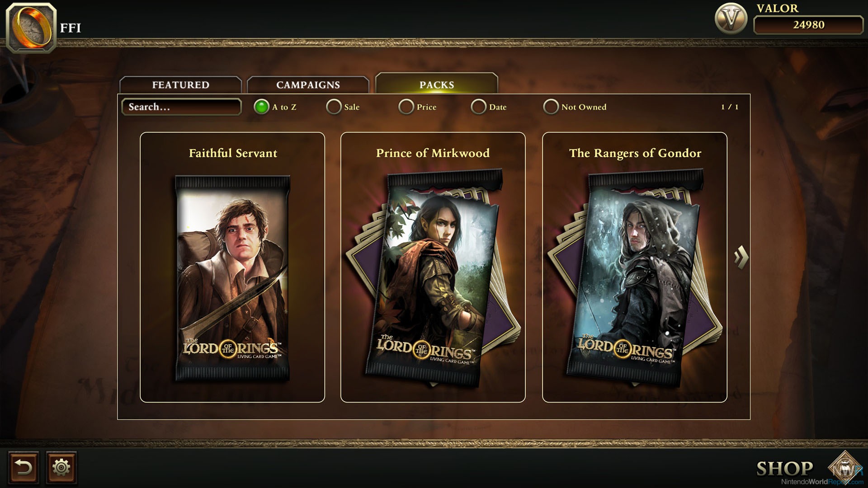The width and height of the screenshot is (868, 488).
Task: Click the Search input field
Action: (181, 107)
